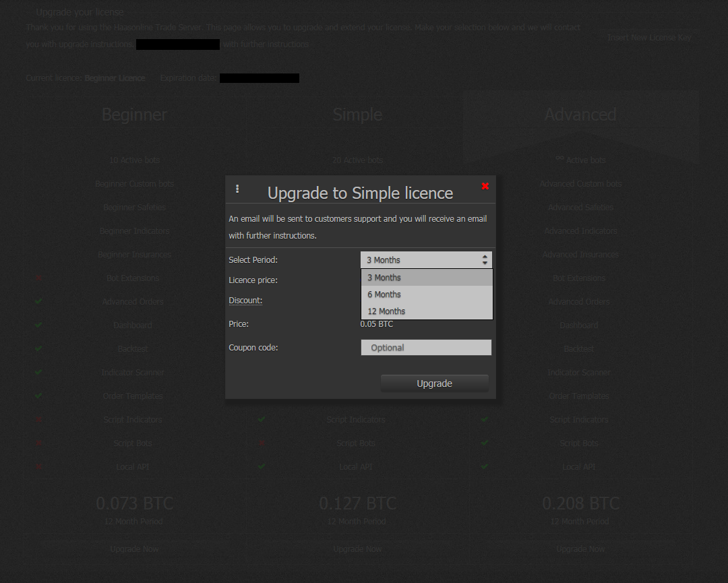The height and width of the screenshot is (583, 728).
Task: Close the Upgrade to Simple licence dialog
Action: coord(485,186)
